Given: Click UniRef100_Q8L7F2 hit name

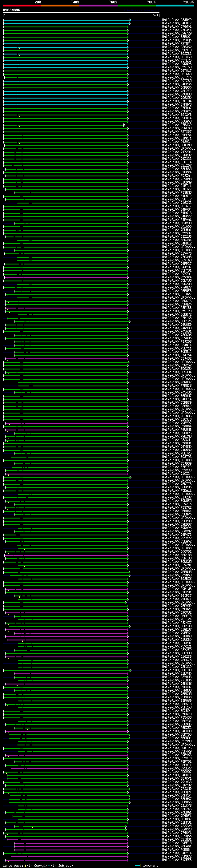Looking at the screenshot, I should [x=177, y=91].
